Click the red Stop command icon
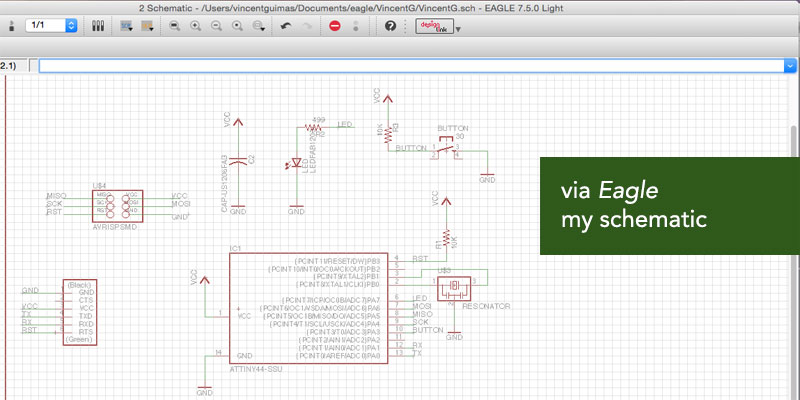800x400 pixels. coord(335,26)
